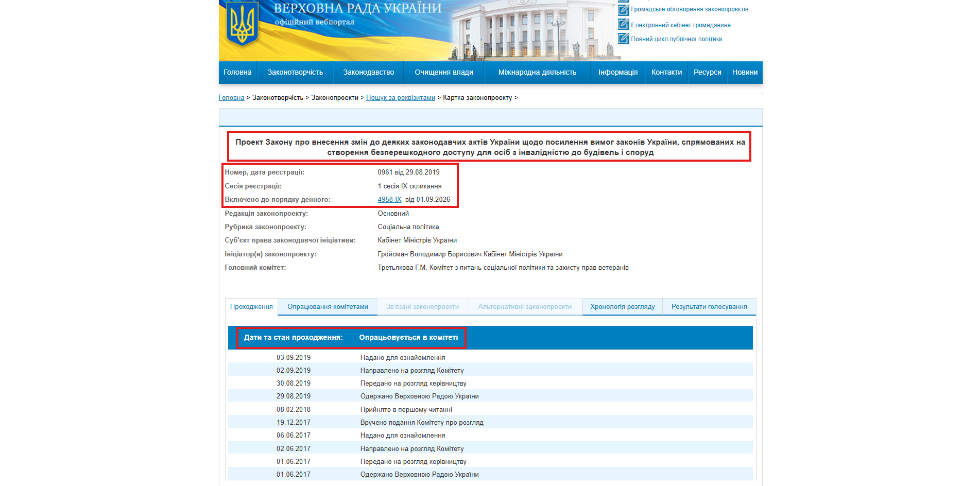The height and width of the screenshot is (486, 980).
Task: Click the Верховна Рада України banner title
Action: coord(357,8)
